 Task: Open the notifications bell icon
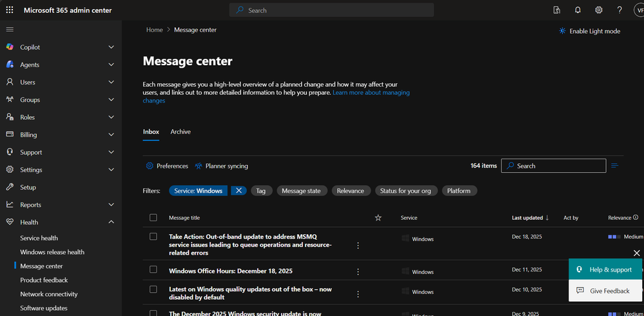(x=578, y=10)
